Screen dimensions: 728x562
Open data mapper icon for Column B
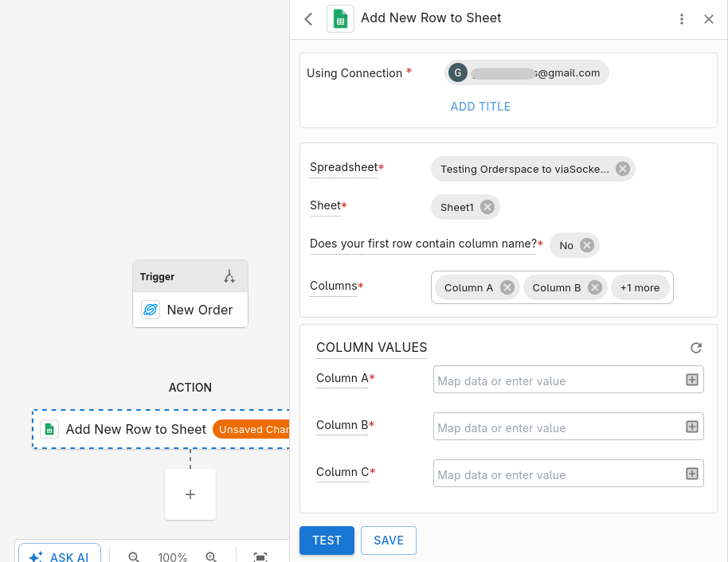click(692, 427)
